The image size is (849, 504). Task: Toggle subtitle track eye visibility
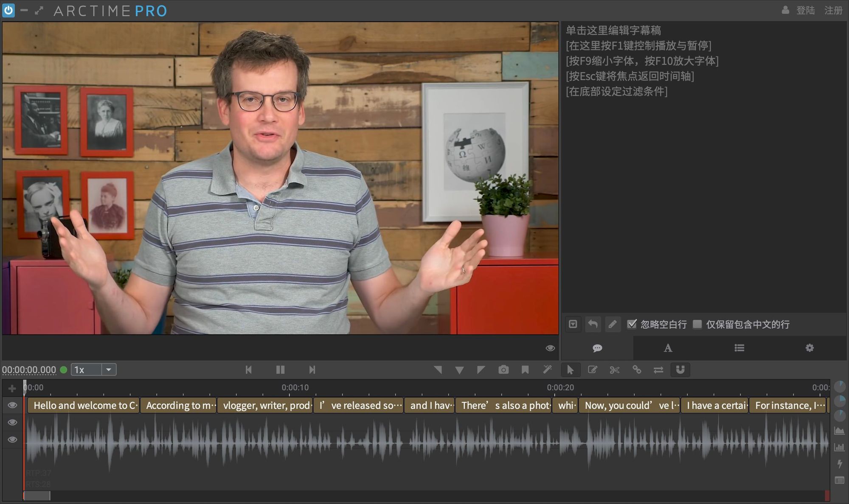(x=12, y=405)
